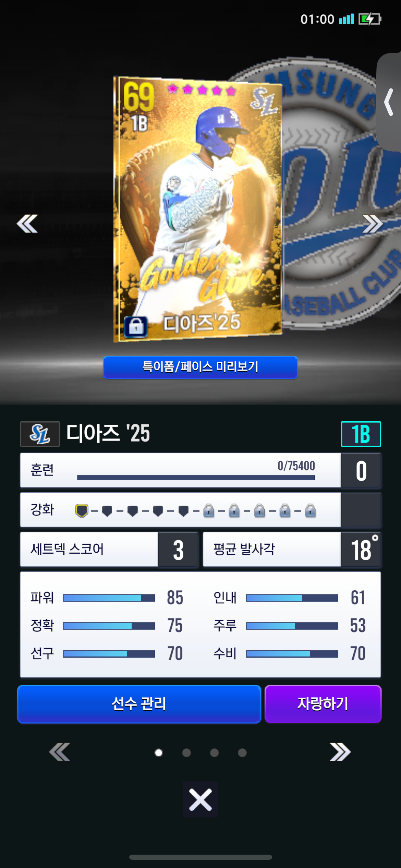Select the first gold 강화 shield slot
The image size is (401, 868).
(x=82, y=511)
